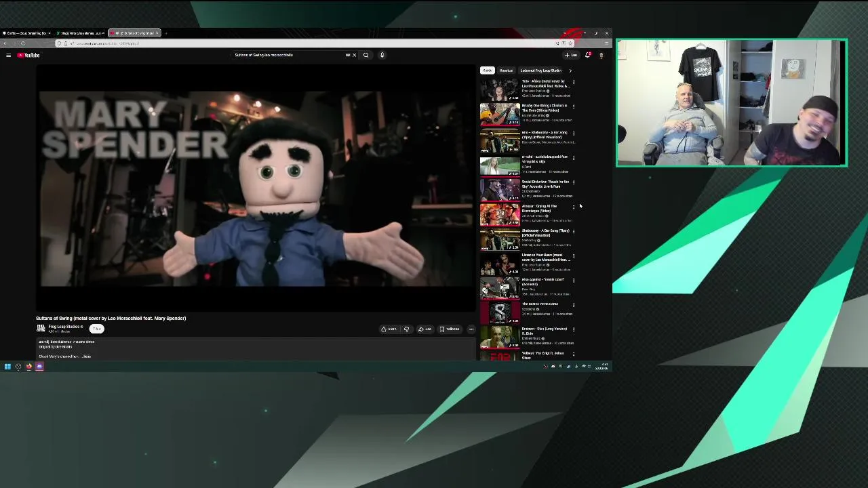Screen dimensions: 868x488
Task: Select the Musiikki filter chip
Action: (x=506, y=70)
